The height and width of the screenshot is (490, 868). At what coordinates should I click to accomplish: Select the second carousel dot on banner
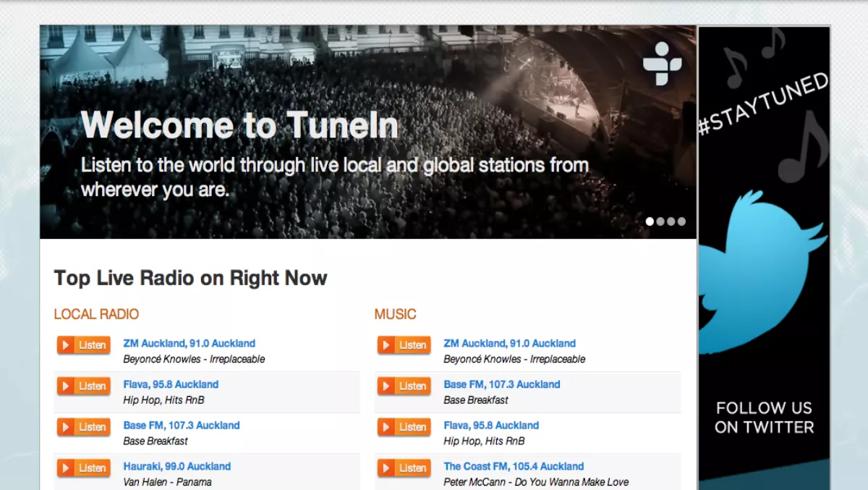660,221
